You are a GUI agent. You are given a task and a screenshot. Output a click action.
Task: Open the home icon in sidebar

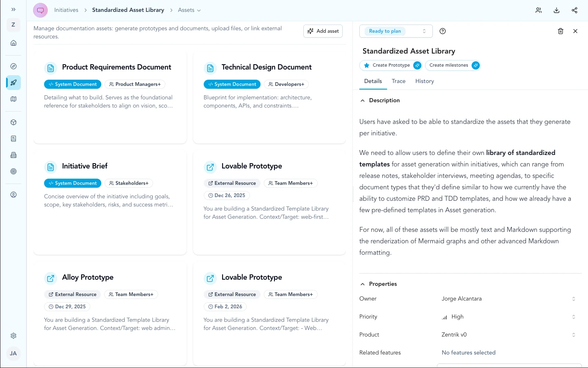13,43
